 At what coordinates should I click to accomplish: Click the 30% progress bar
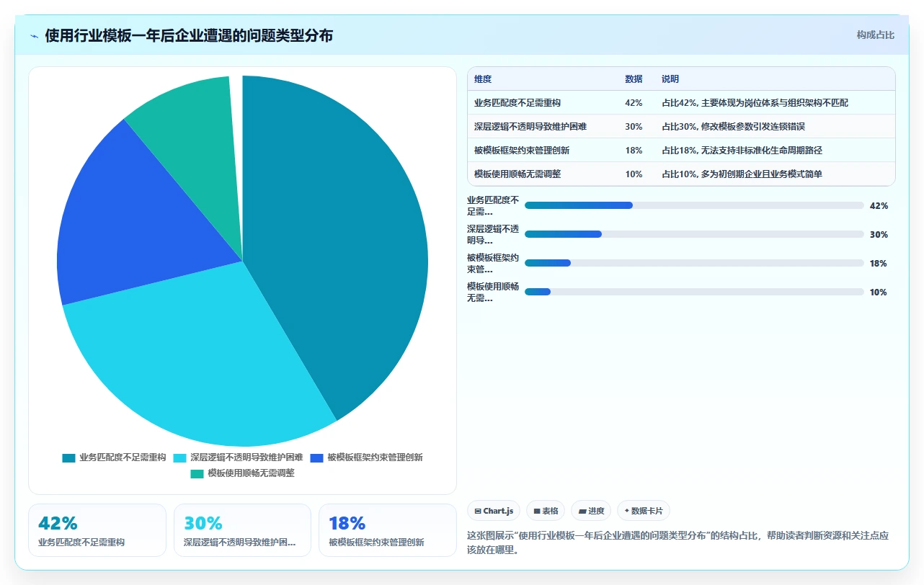tap(694, 234)
